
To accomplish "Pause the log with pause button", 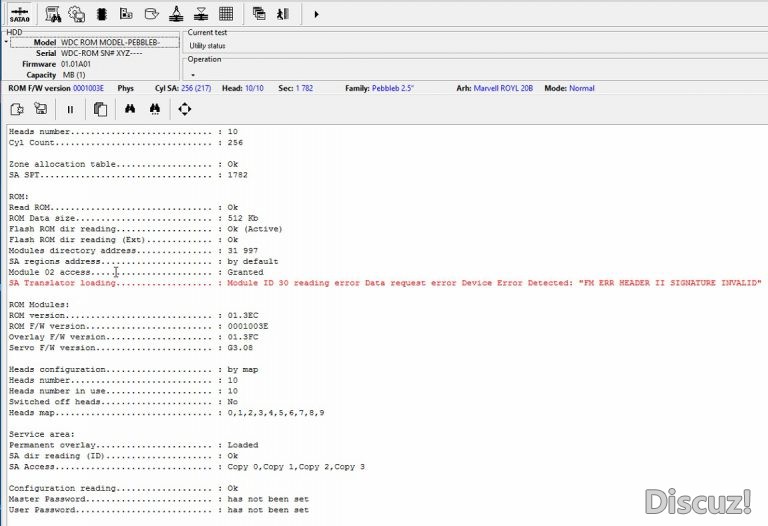I will (70, 110).
